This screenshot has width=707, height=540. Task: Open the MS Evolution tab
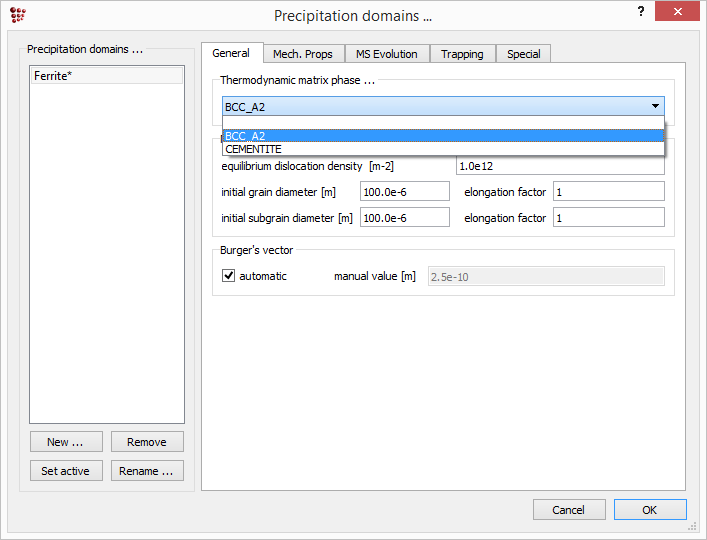click(387, 54)
